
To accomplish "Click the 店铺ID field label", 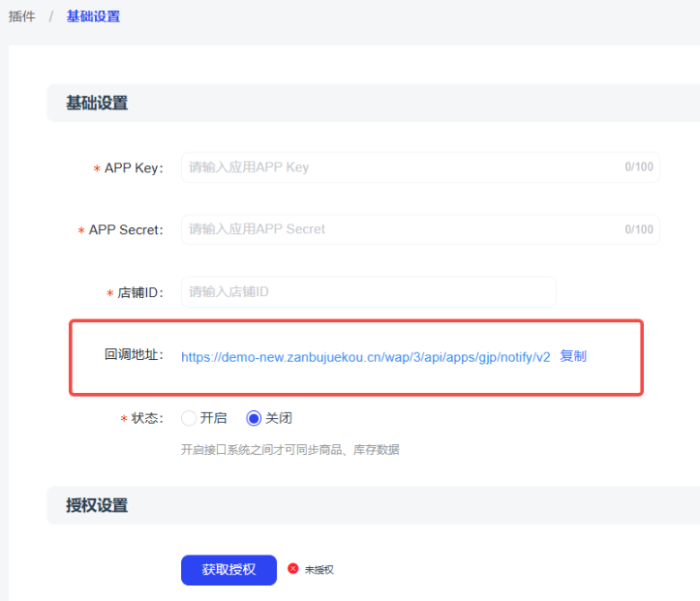I will [x=140, y=293].
